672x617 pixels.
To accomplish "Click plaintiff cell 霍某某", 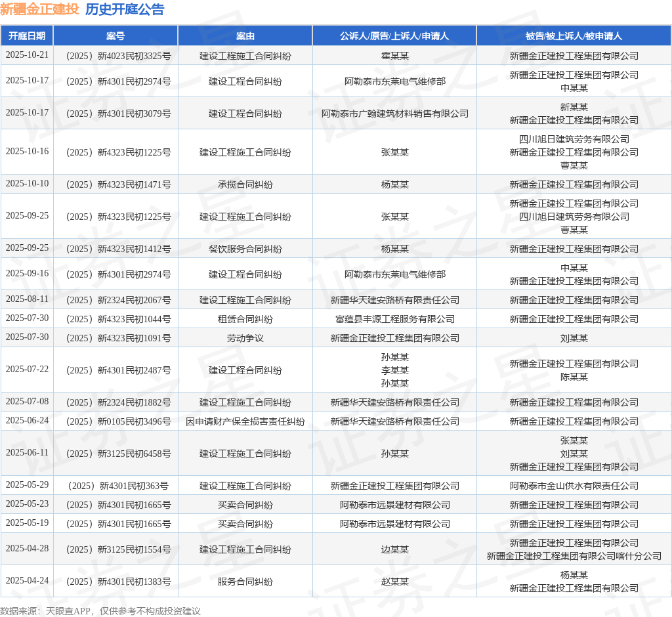I will 394,56.
